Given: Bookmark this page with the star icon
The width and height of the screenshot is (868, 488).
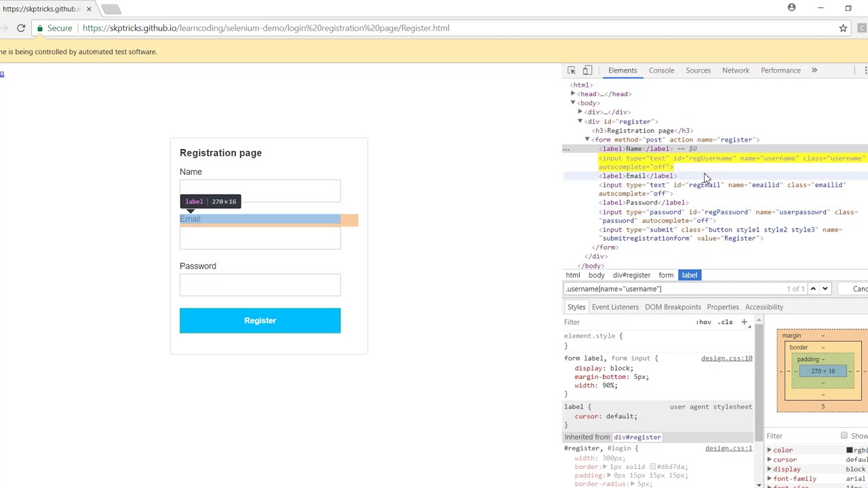Looking at the screenshot, I should [x=843, y=28].
